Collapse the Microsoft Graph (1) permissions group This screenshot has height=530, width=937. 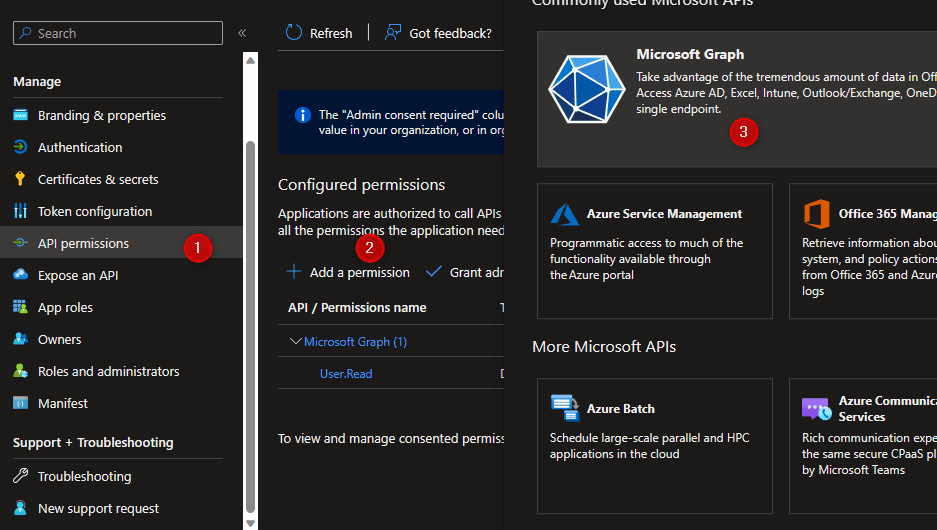295,341
